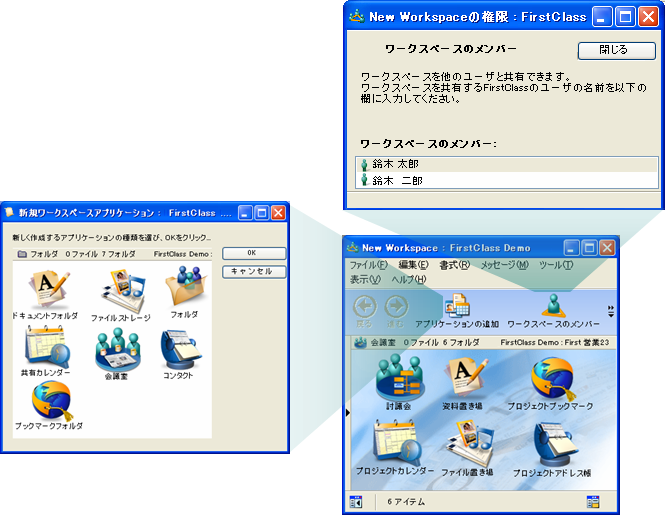Image resolution: width=665 pixels, height=515 pixels.
Task: Open the 書式(R) menu
Action: tap(454, 265)
